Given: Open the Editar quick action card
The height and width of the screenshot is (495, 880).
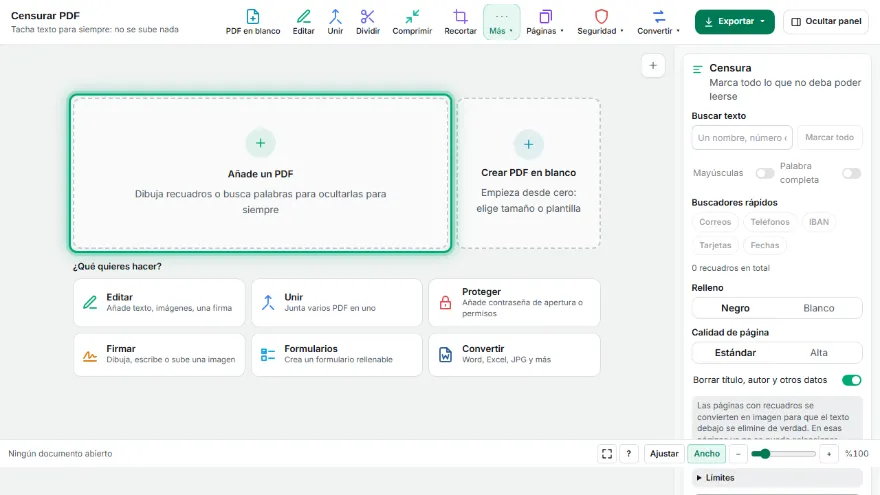Looking at the screenshot, I should tap(159, 302).
